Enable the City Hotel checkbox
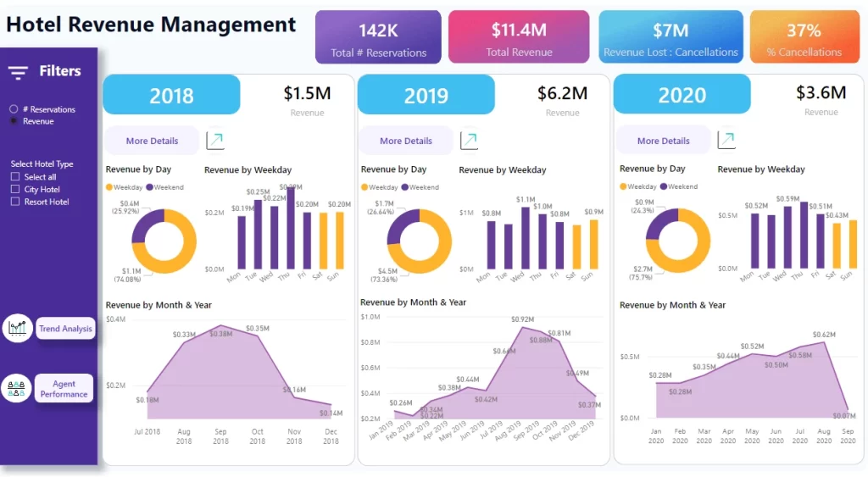 click(x=15, y=190)
